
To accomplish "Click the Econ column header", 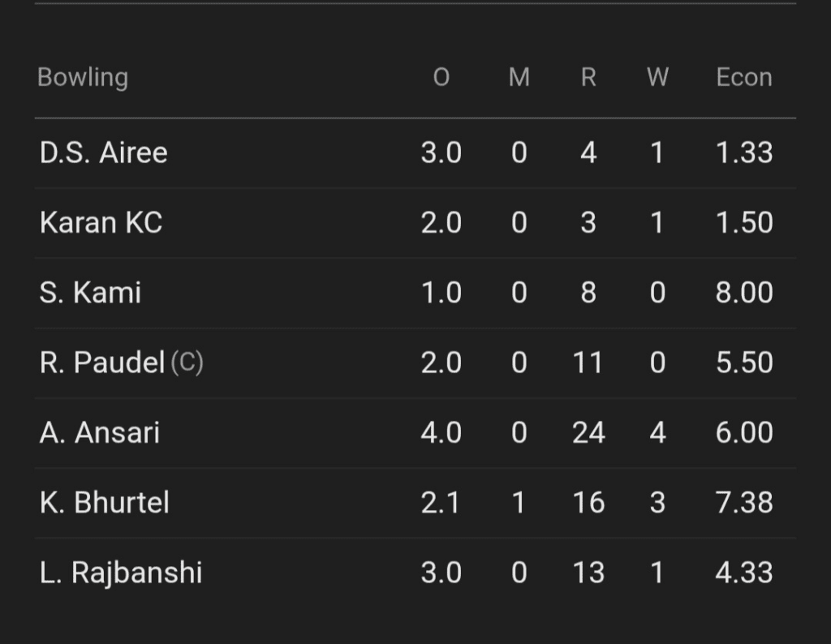I will tap(743, 77).
